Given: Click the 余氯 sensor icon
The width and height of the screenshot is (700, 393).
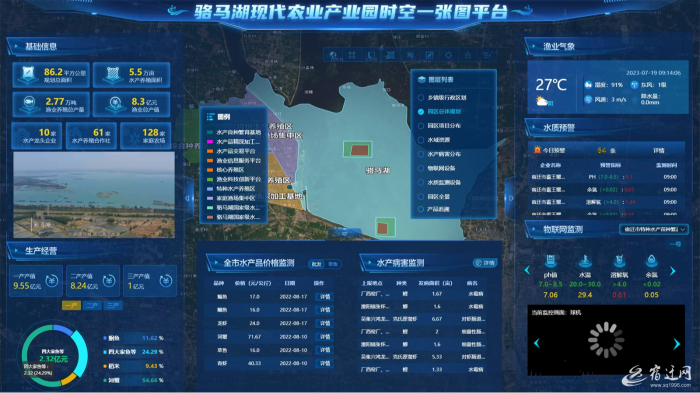Looking at the screenshot, I should pos(651,260).
